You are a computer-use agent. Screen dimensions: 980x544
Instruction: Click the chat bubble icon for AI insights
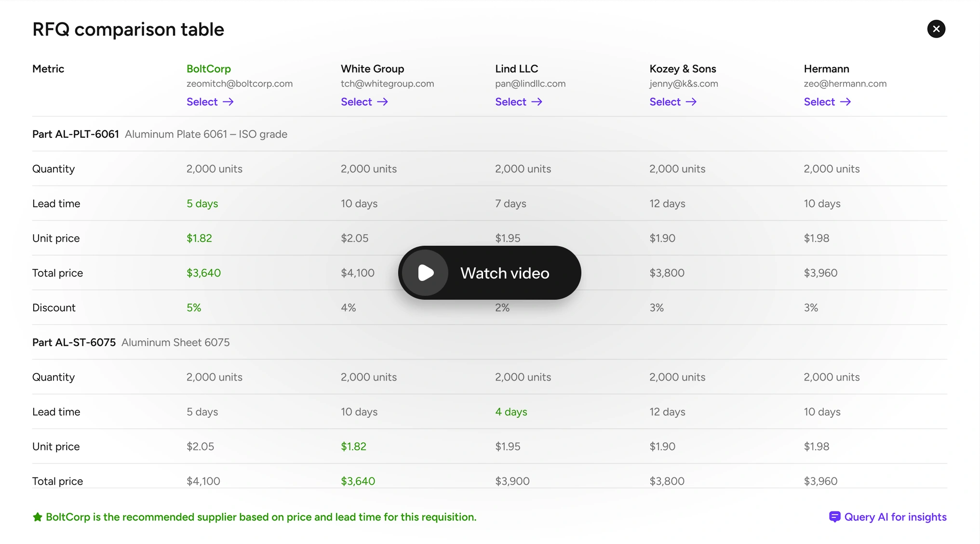pyautogui.click(x=834, y=517)
